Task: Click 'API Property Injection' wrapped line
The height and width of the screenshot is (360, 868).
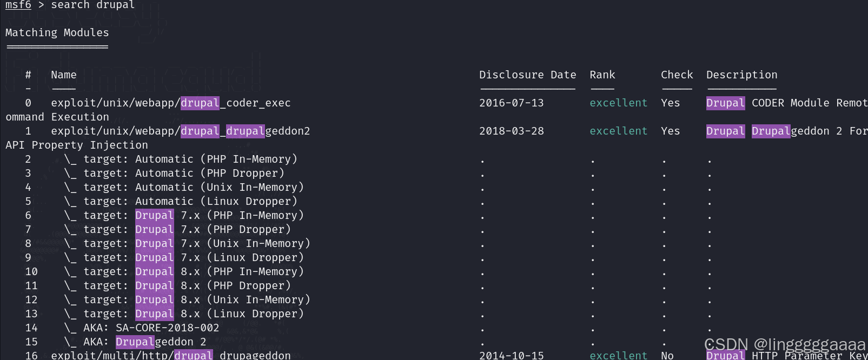Action: [x=77, y=145]
